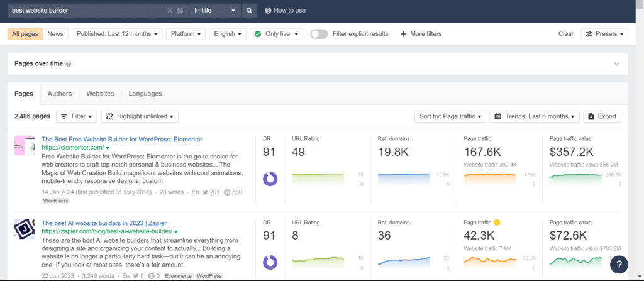Open the zapier.com blog URL link
644x281 pixels.
pyautogui.click(x=107, y=231)
